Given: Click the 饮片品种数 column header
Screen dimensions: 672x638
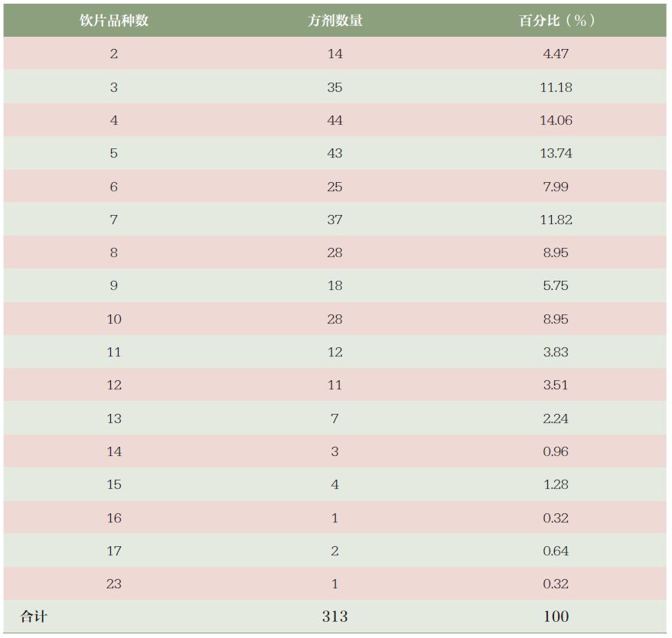Looking at the screenshot, I should pyautogui.click(x=114, y=20).
